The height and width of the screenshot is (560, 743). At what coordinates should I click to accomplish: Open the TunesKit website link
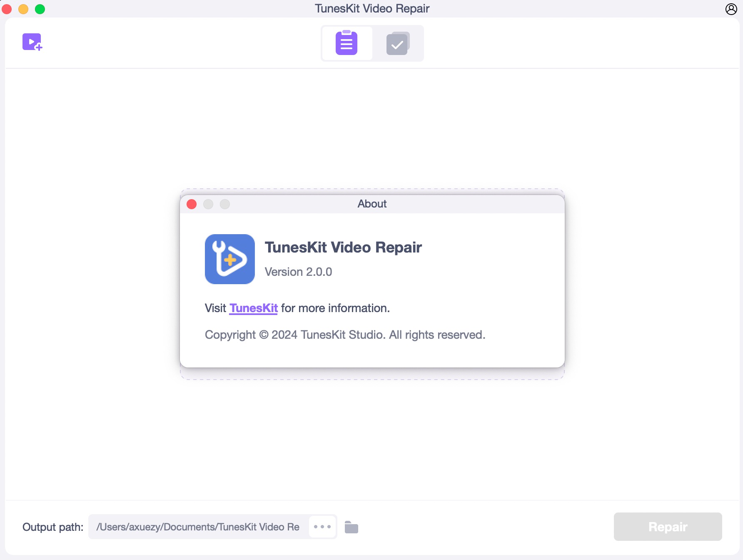[x=253, y=308]
